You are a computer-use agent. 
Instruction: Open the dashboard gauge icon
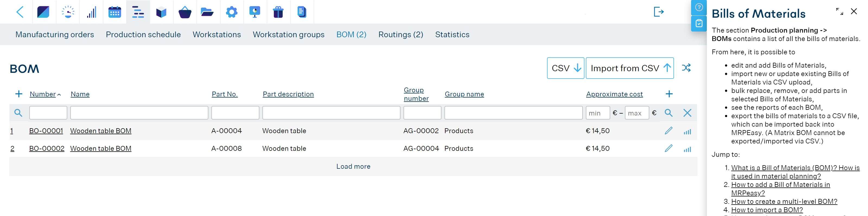[x=68, y=12]
